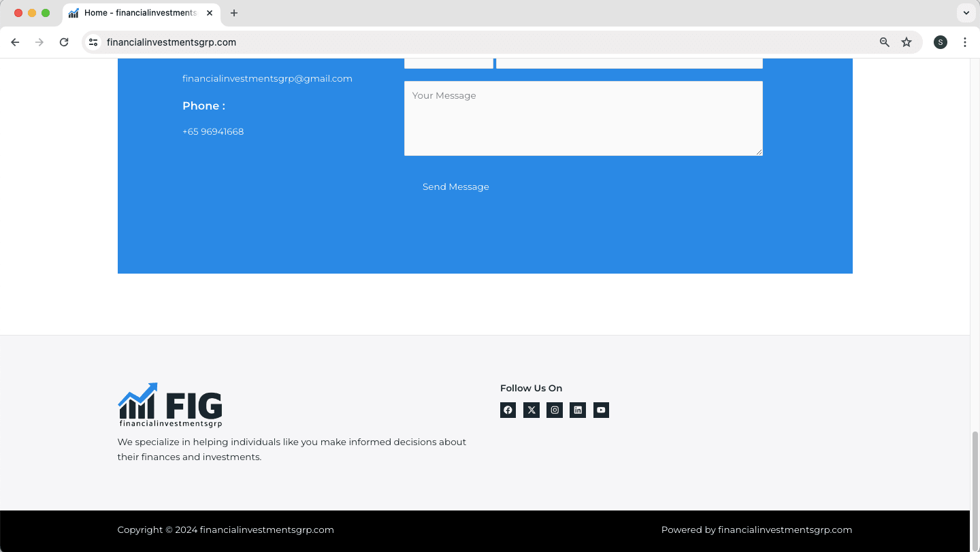Close the browser window with red button
The width and height of the screenshot is (980, 552).
[18, 13]
